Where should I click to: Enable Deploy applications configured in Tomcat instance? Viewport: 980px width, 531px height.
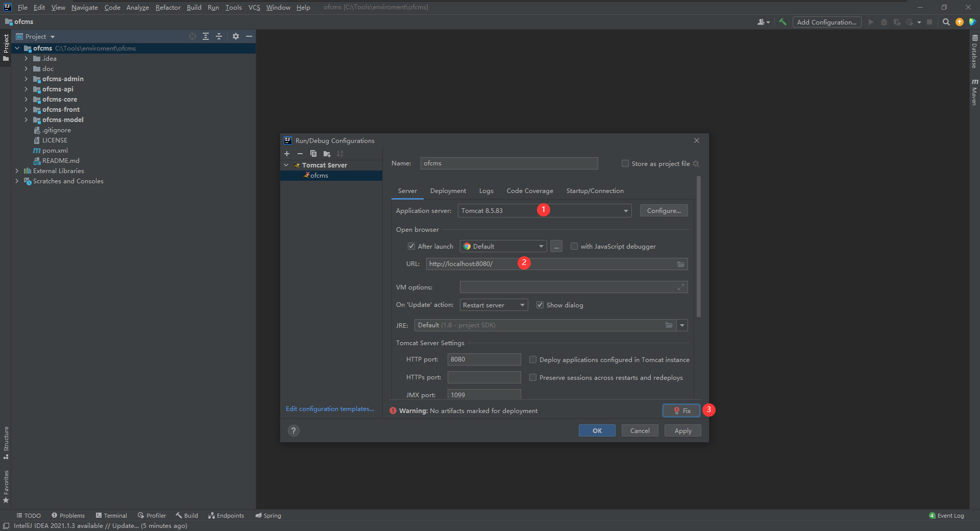(x=533, y=359)
